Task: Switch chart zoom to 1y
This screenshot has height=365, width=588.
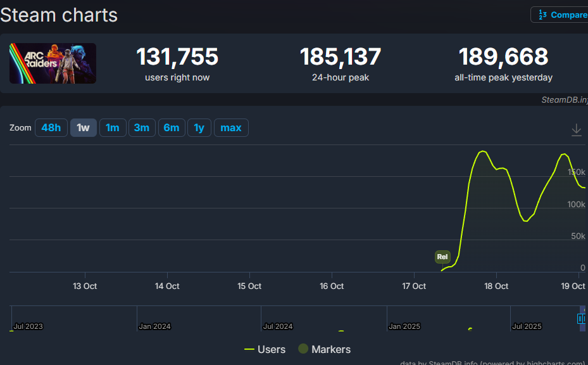Action: [199, 127]
